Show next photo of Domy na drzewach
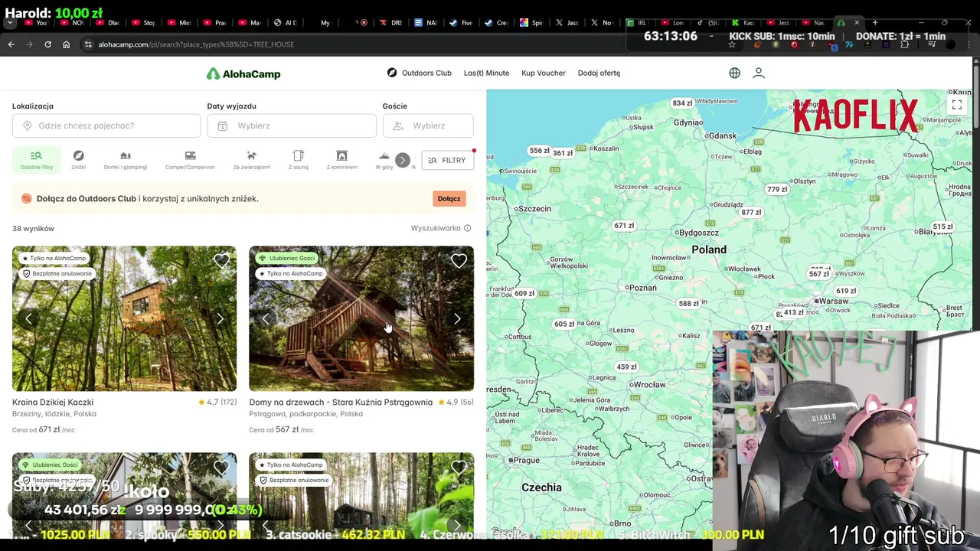980x551 pixels. coord(457,318)
